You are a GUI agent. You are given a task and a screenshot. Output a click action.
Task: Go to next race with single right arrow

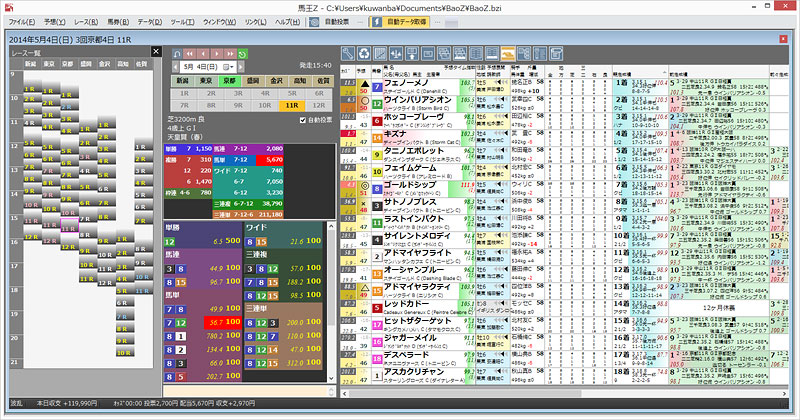(x=216, y=54)
